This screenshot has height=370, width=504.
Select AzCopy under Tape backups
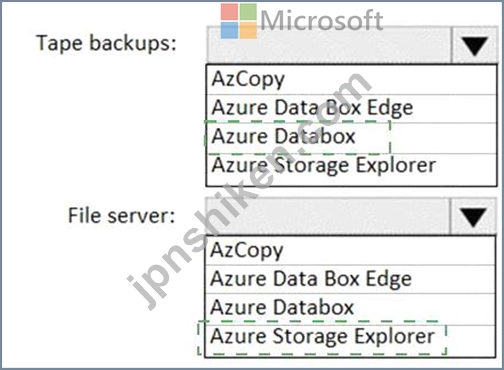click(x=351, y=80)
